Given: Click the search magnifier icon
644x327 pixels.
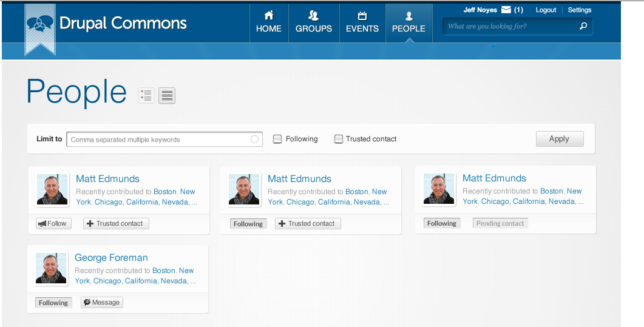Looking at the screenshot, I should tap(583, 26).
